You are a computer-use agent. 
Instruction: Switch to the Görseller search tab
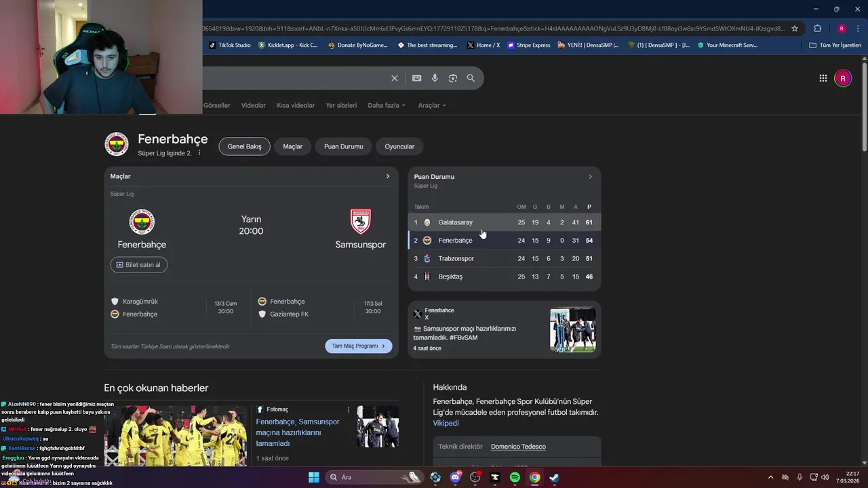pos(217,105)
